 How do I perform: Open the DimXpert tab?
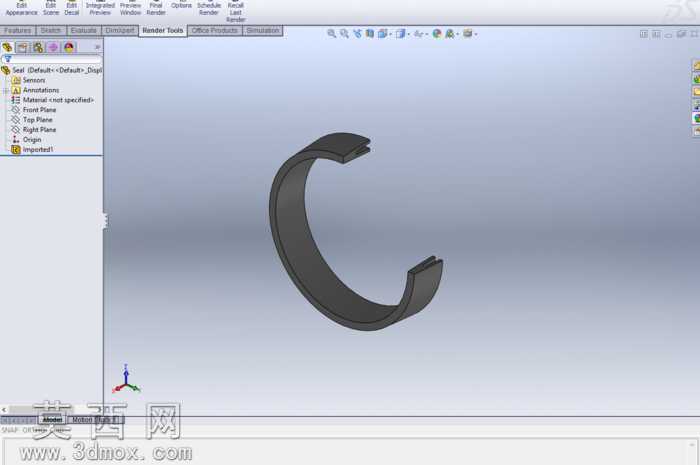(120, 30)
